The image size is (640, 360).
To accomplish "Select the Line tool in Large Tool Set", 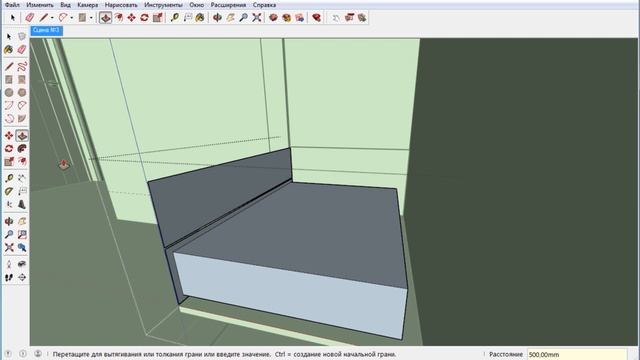I will click(x=9, y=66).
